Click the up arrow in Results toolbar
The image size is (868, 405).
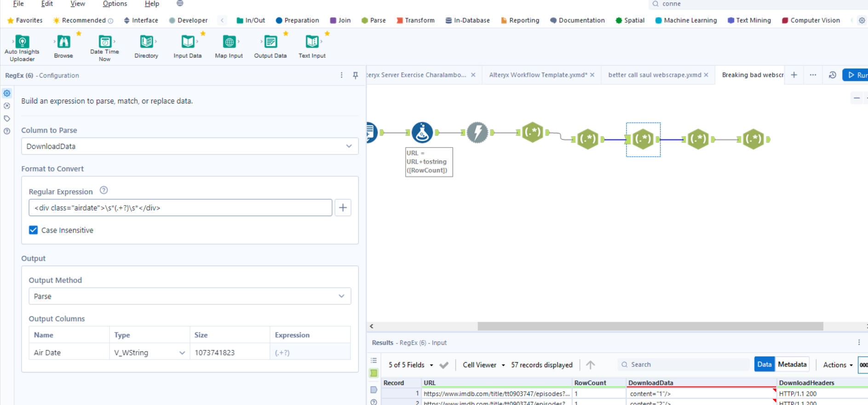click(591, 365)
